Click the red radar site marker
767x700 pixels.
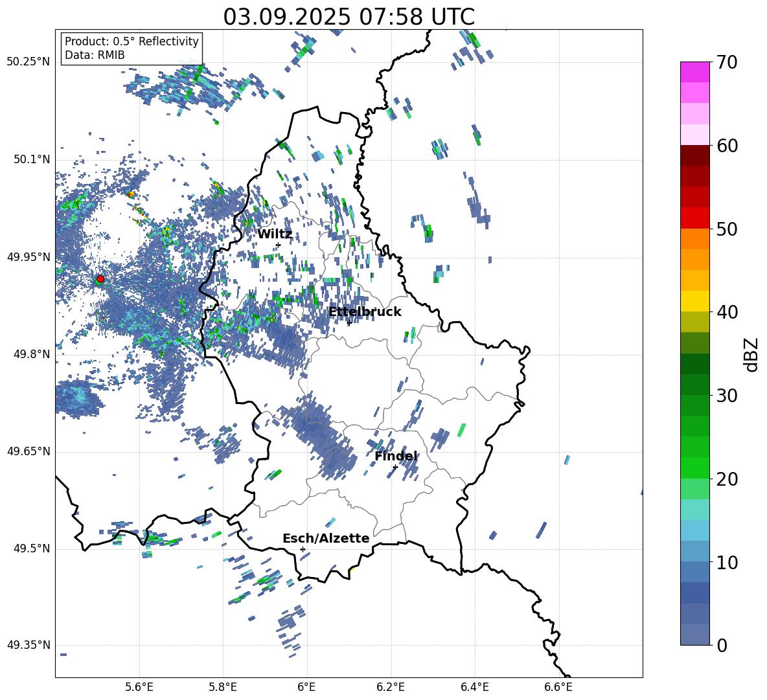100,279
